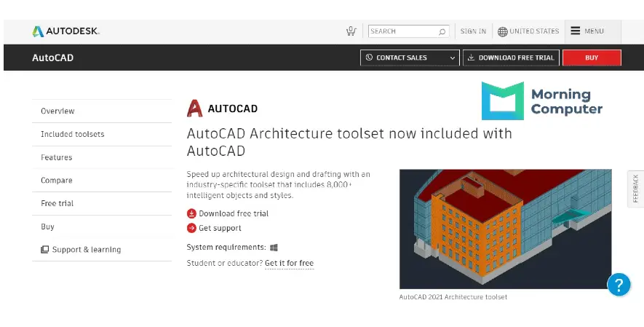644x327 pixels.
Task: Click the red download arrow icon
Action: (x=191, y=213)
